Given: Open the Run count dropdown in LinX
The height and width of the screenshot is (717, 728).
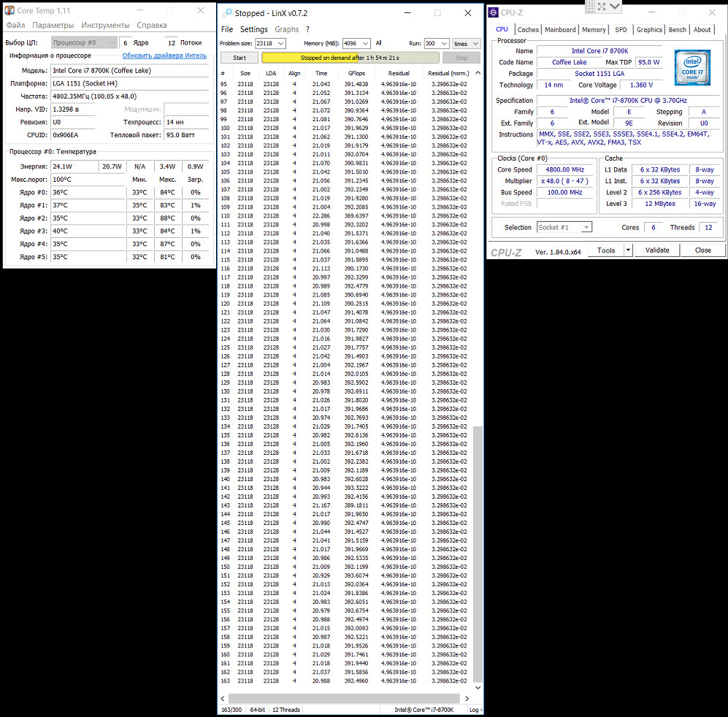Looking at the screenshot, I should [437, 43].
